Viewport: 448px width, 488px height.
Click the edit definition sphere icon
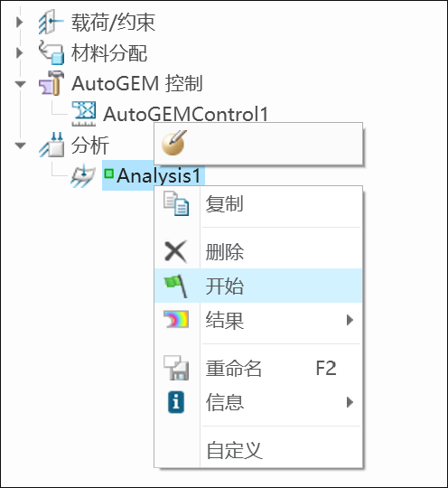point(174,143)
